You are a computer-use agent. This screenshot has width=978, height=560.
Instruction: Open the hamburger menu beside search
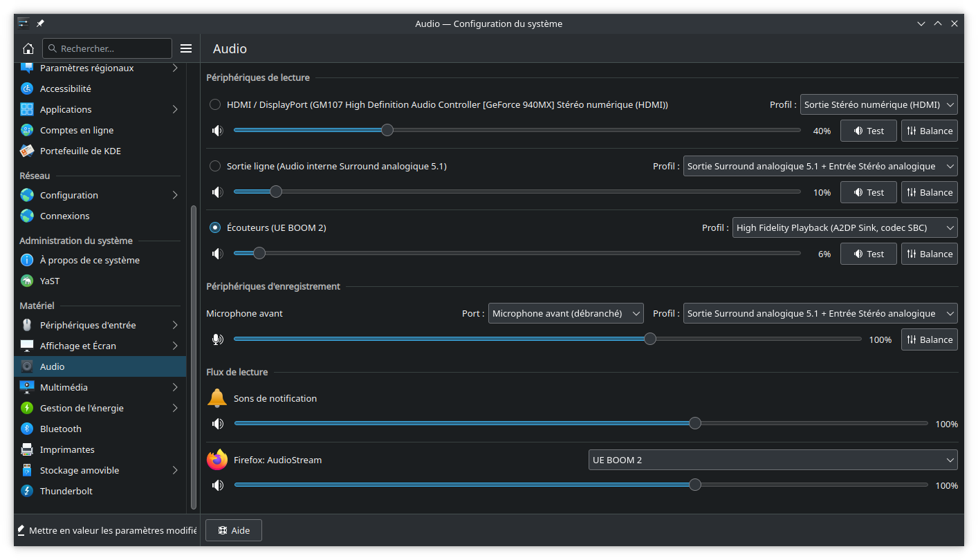(x=186, y=48)
